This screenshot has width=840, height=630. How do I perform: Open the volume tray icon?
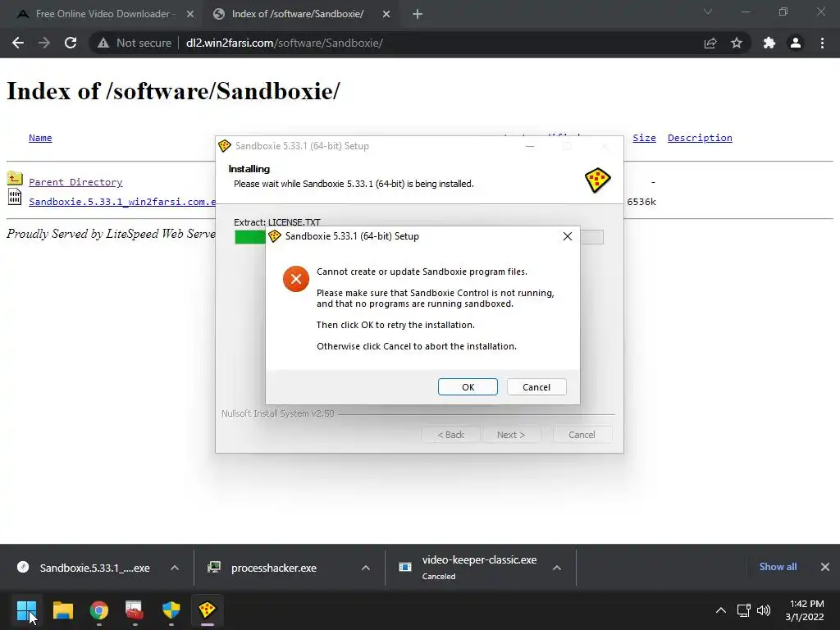(x=764, y=609)
